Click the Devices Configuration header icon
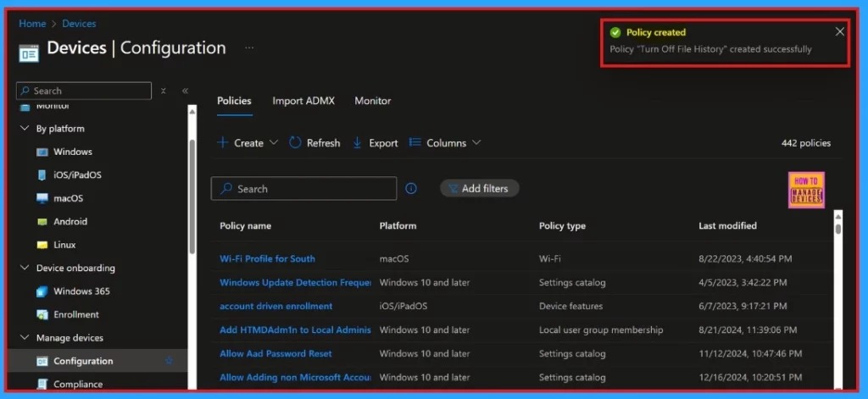The width and height of the screenshot is (868, 399). tap(29, 53)
